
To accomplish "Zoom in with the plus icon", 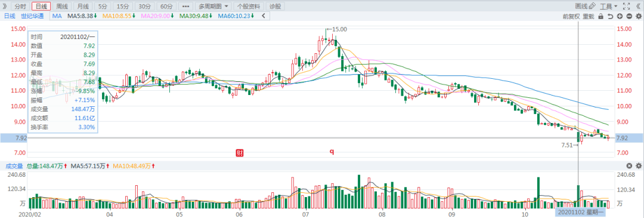I will click(x=620, y=17).
